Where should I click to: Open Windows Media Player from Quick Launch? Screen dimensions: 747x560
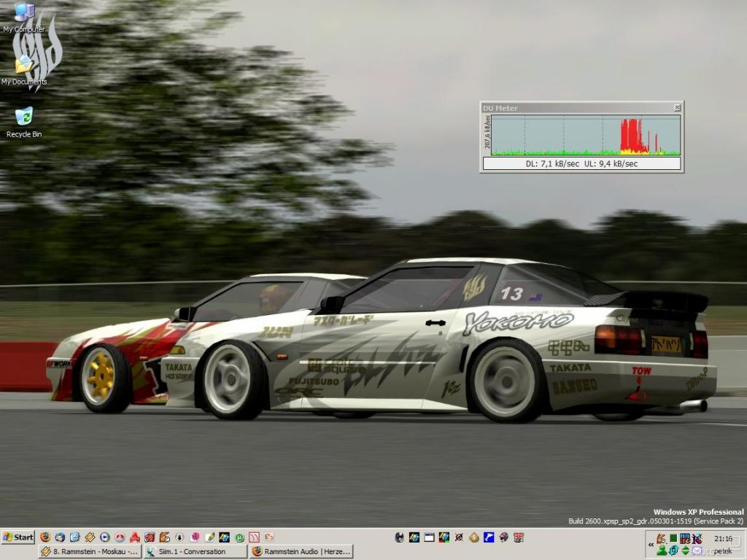(105, 537)
